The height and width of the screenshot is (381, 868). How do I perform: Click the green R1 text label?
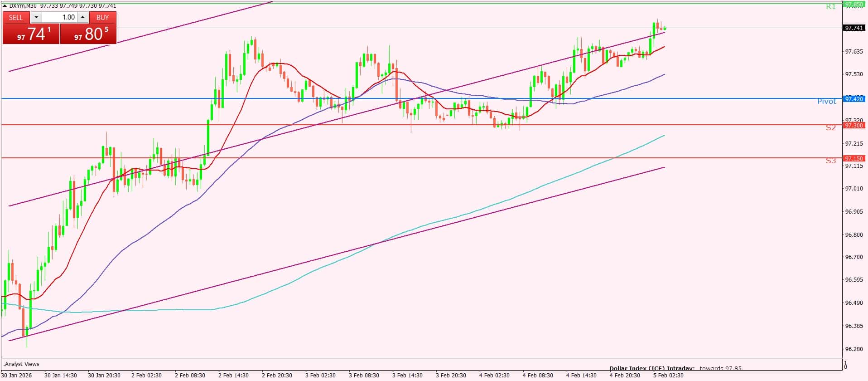click(830, 7)
